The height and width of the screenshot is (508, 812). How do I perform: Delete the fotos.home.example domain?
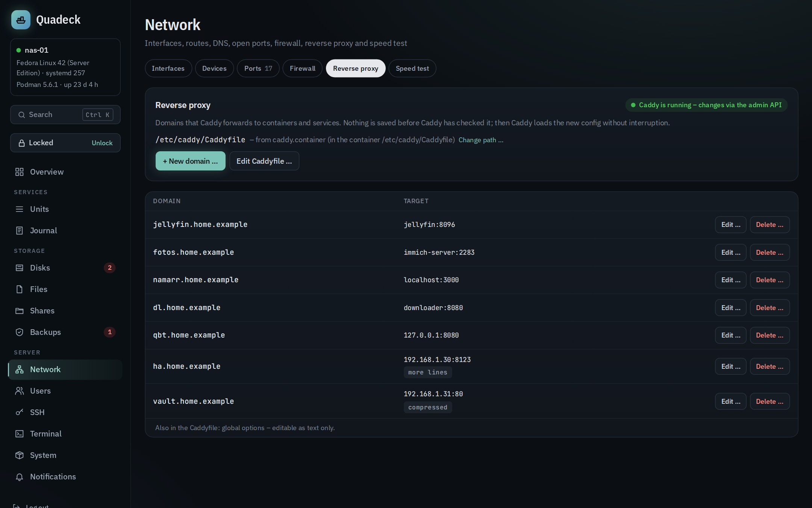click(x=770, y=252)
